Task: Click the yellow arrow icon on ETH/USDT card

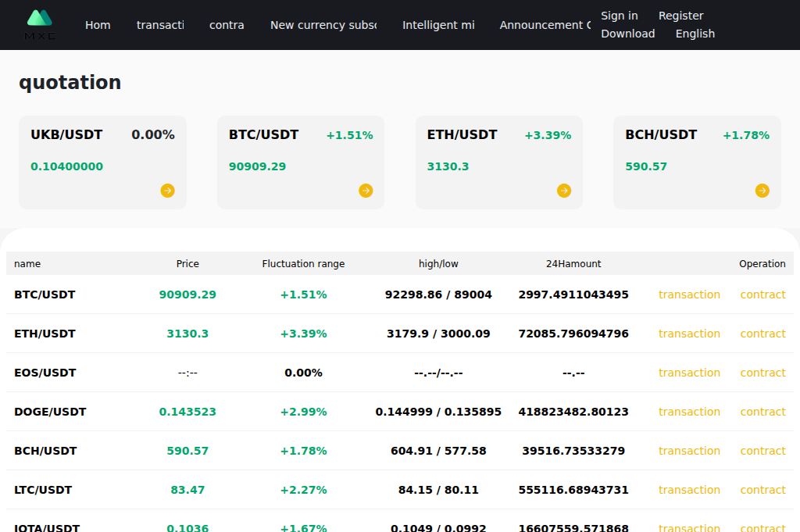Action: (563, 190)
